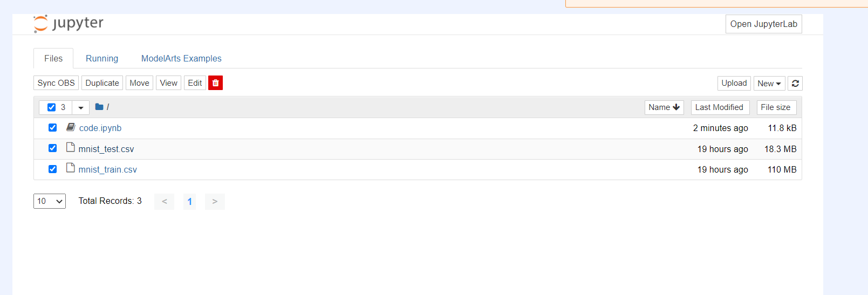Open the New dropdown menu
Viewport: 868px width, 295px height.
(769, 84)
